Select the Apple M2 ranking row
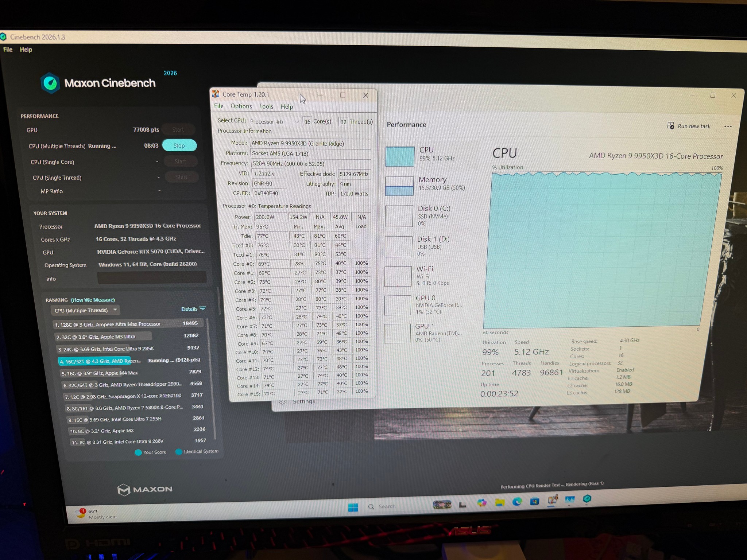The width and height of the screenshot is (747, 560). coord(138,430)
